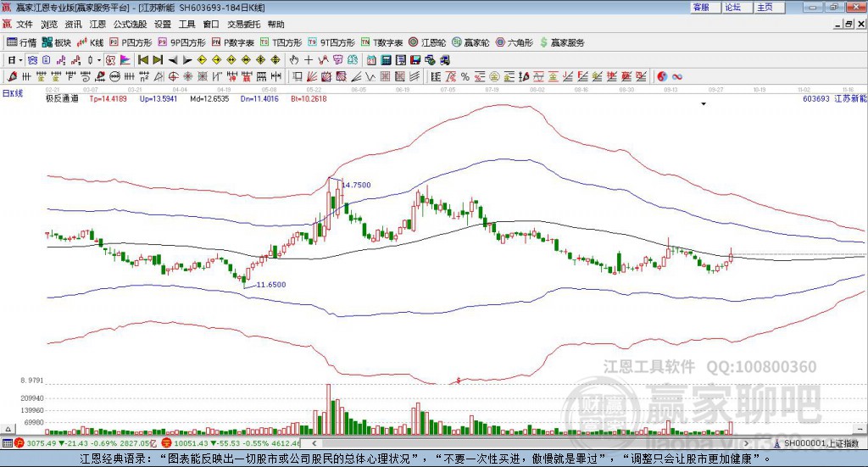The width and height of the screenshot is (868, 467).
Task: Open the 设置 menu
Action: pyautogui.click(x=163, y=25)
